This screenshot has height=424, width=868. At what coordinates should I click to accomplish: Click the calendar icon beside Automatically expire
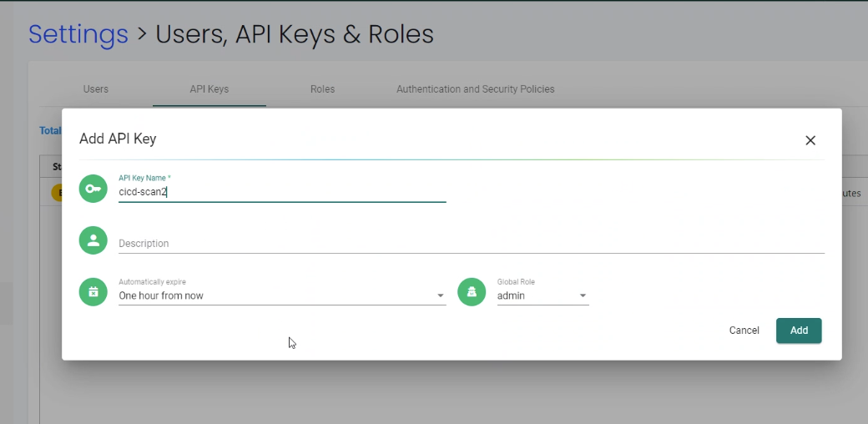point(93,292)
